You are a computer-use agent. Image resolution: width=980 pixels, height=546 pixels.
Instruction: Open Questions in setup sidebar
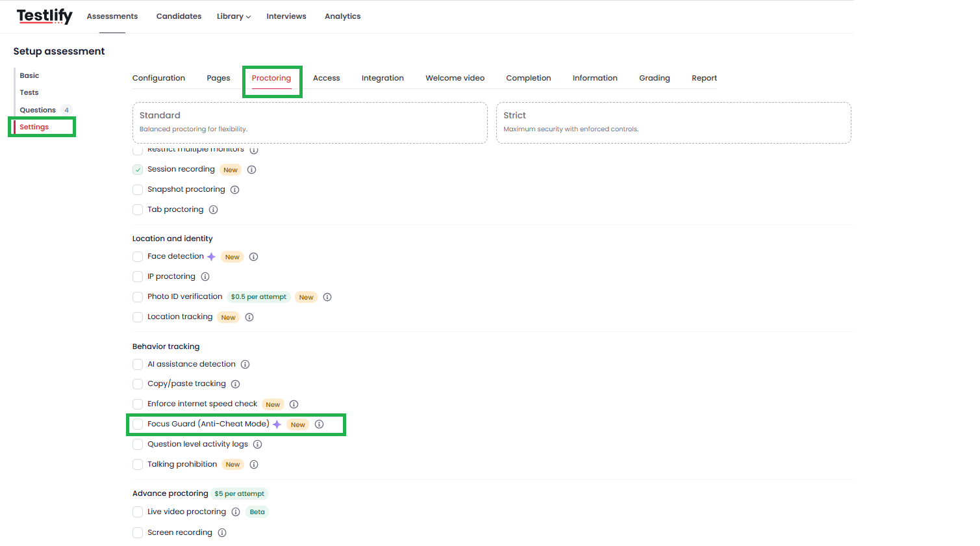coord(38,110)
